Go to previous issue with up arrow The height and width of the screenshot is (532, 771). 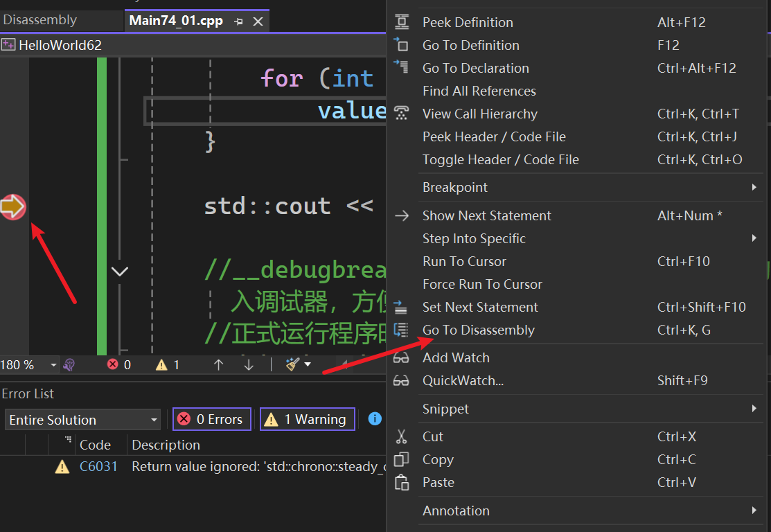[219, 364]
